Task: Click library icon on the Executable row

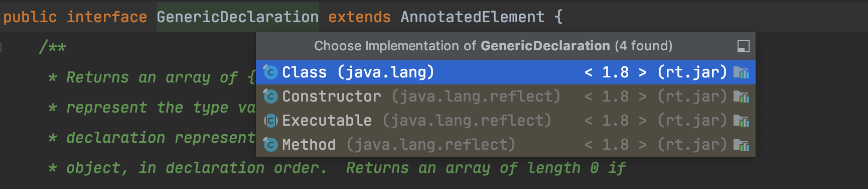Action: coord(741,121)
